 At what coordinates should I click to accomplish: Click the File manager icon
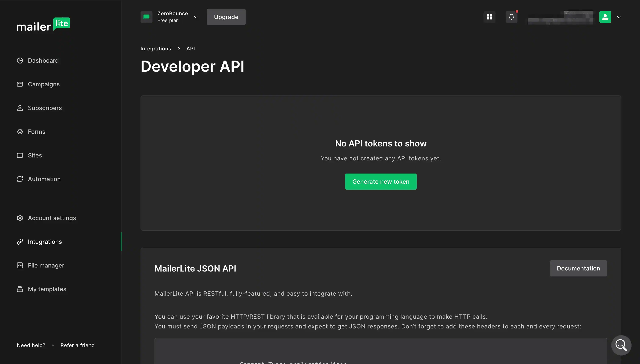(20, 265)
